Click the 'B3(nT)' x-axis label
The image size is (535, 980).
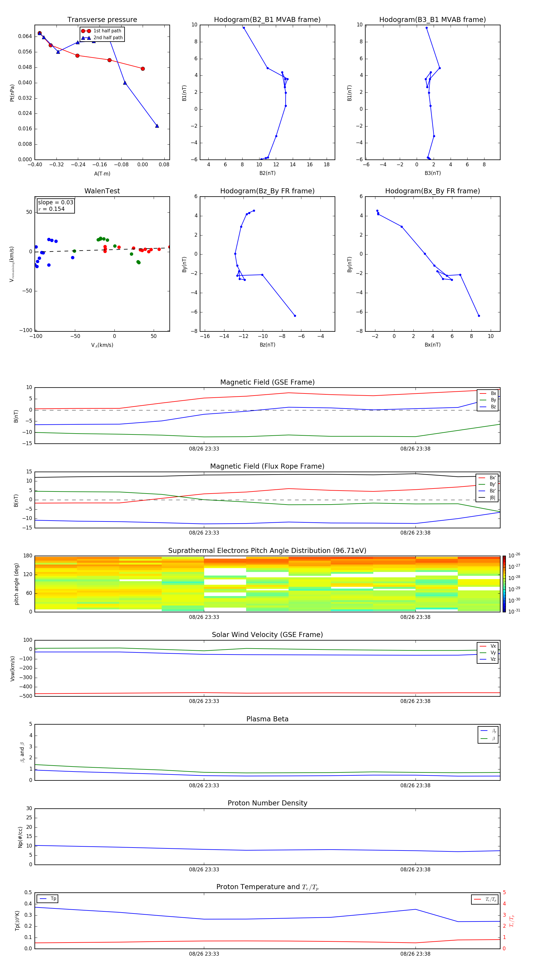pos(432,173)
